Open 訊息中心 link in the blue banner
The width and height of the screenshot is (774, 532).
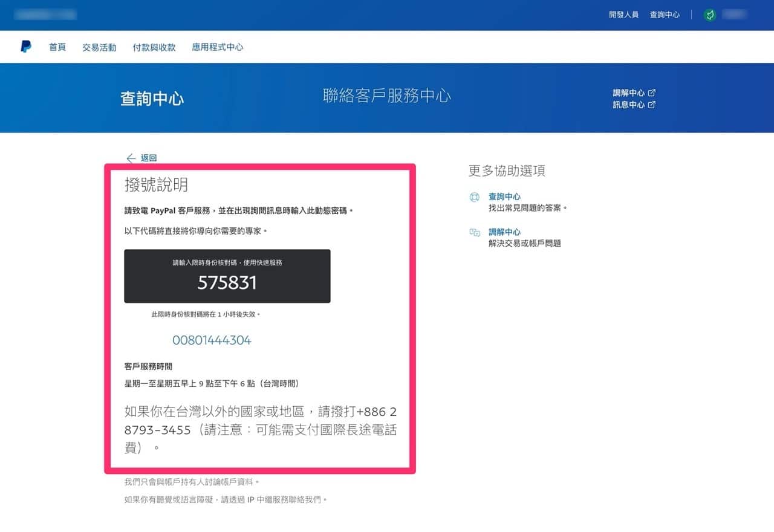629,105
